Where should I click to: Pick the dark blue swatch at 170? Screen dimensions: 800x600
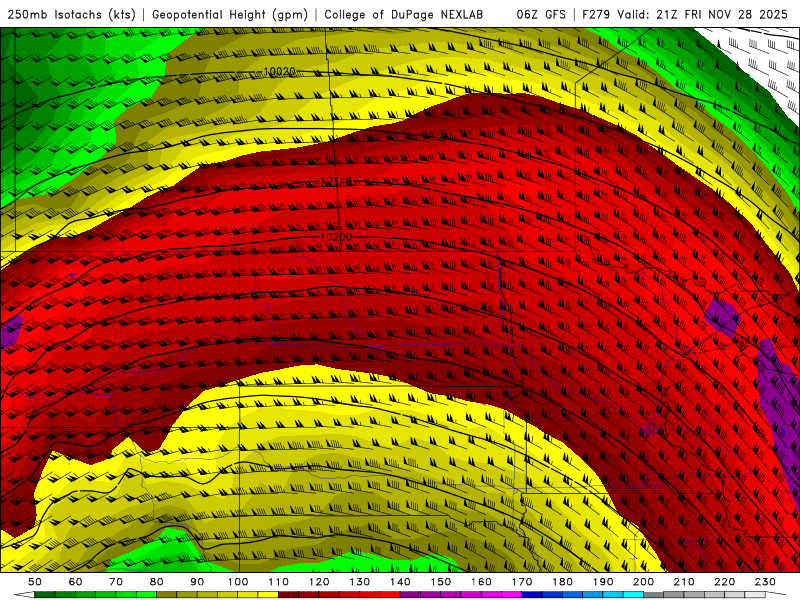pos(532,595)
